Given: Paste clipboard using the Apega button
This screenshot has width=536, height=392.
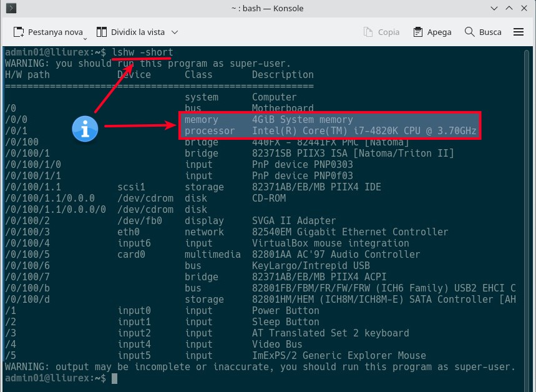Looking at the screenshot, I should pos(432,32).
